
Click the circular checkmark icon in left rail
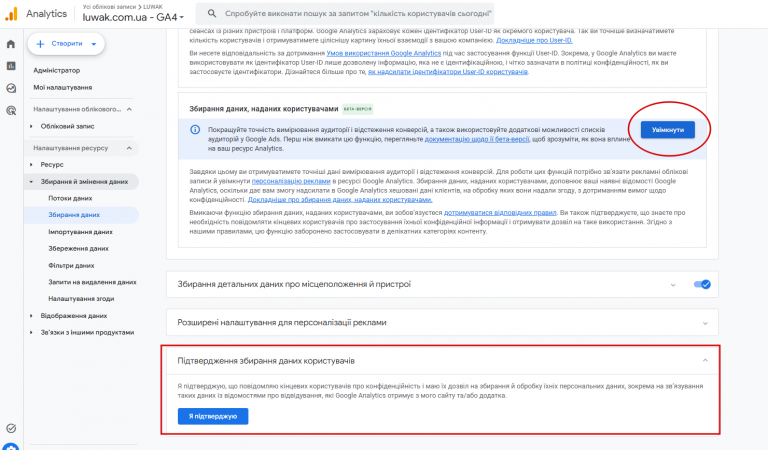tap(11, 428)
